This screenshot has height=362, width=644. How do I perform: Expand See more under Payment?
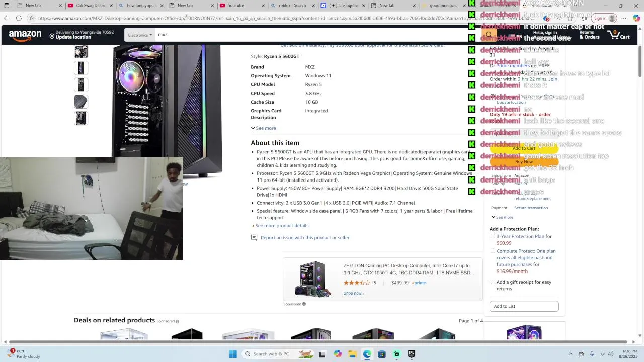[x=502, y=217]
